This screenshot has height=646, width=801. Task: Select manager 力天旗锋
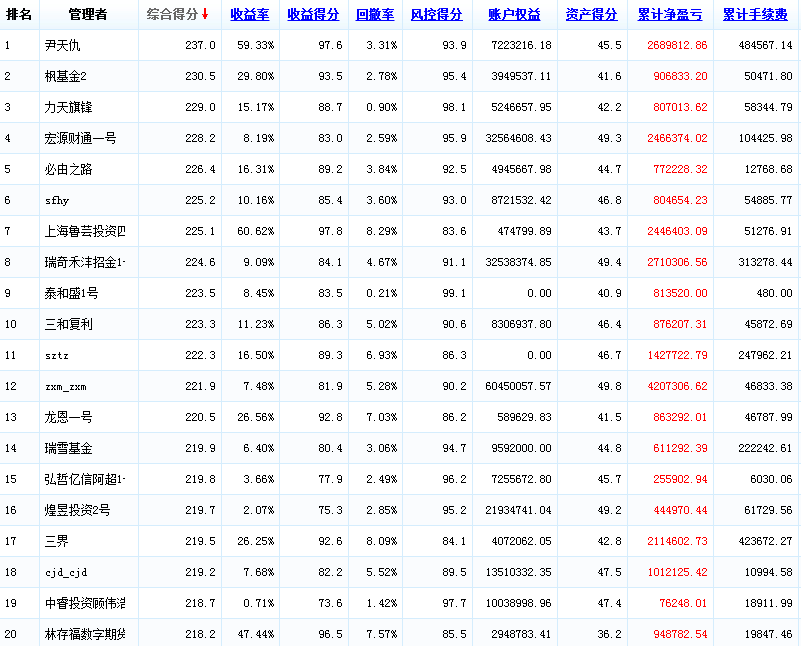68,107
